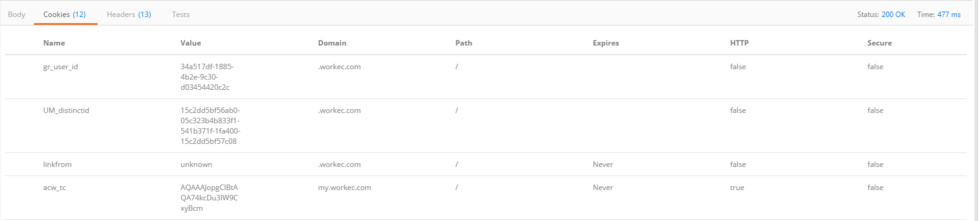Select the acw_tc cookie name
This screenshot has height=221, width=980.
[x=55, y=188]
